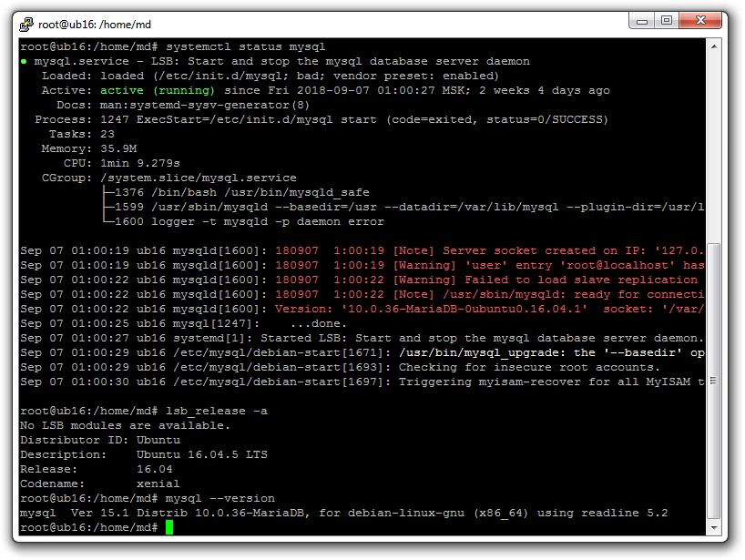Click the 'Ubuntu 16.04.5 LTS' description text

(201, 454)
